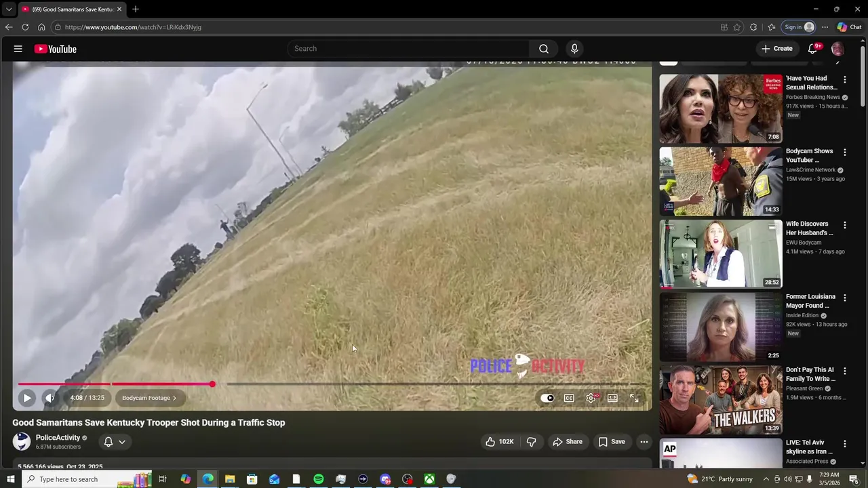The height and width of the screenshot is (488, 868).
Task: Add this page to favorites star
Action: click(737, 27)
